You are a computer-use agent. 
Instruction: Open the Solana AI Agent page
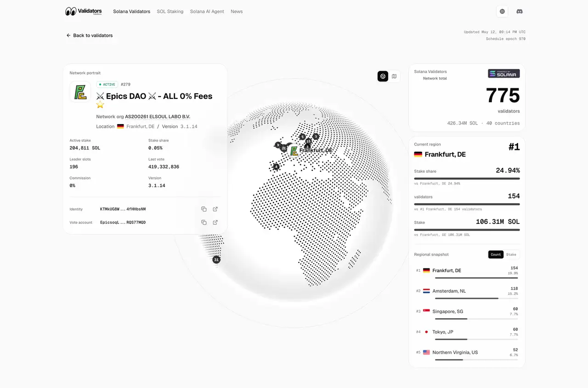pyautogui.click(x=207, y=11)
